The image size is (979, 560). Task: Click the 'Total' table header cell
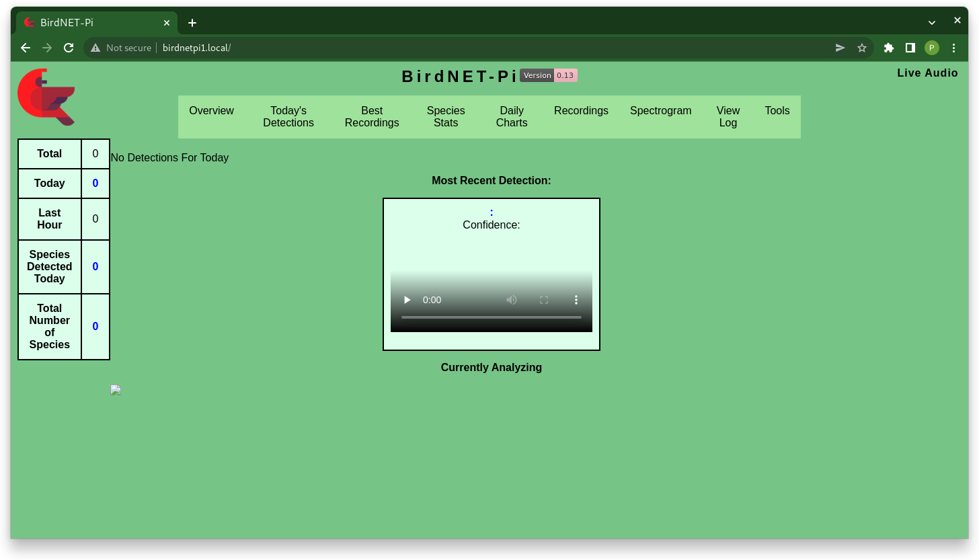(50, 154)
